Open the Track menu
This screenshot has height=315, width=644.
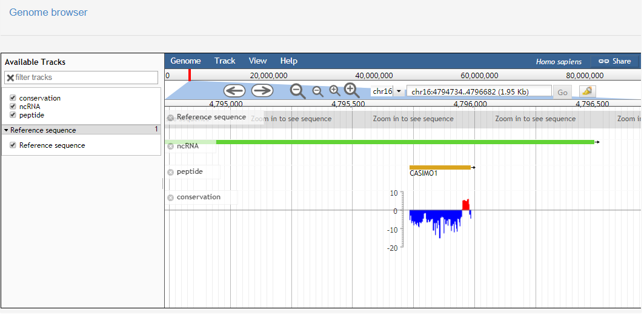pos(225,61)
